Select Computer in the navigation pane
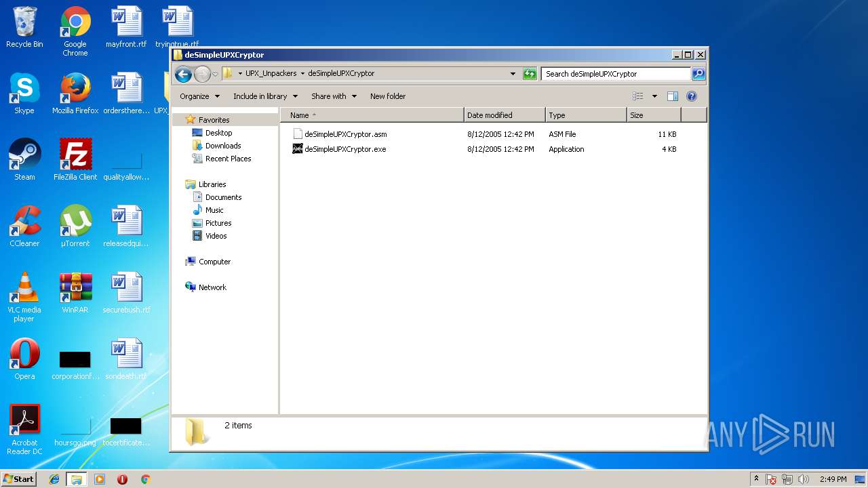Image resolution: width=868 pixels, height=488 pixels. (x=214, y=262)
